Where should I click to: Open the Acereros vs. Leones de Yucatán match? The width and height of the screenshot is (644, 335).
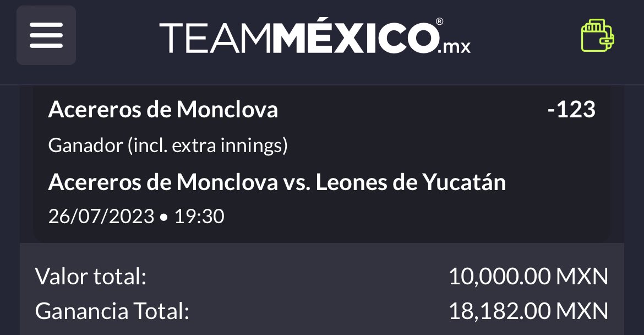[277, 182]
